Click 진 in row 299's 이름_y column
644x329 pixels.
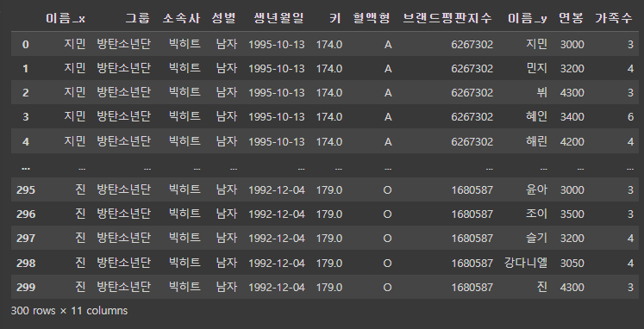pyautogui.click(x=541, y=287)
